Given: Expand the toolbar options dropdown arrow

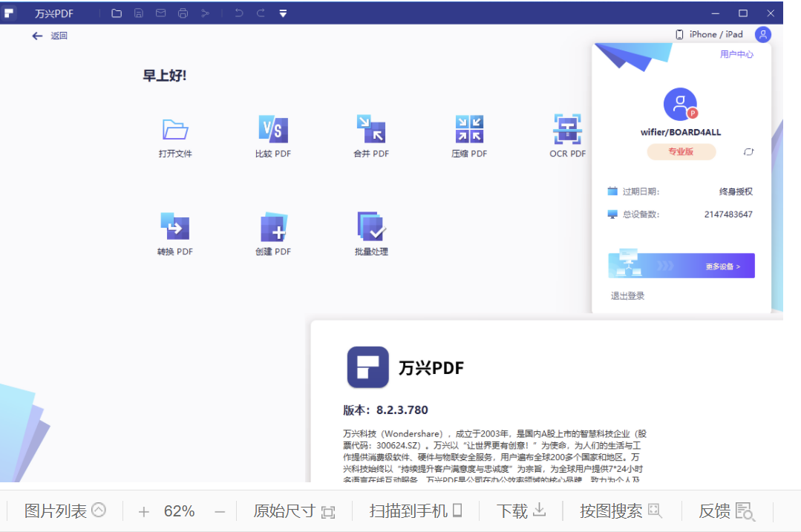Looking at the screenshot, I should coord(282,13).
